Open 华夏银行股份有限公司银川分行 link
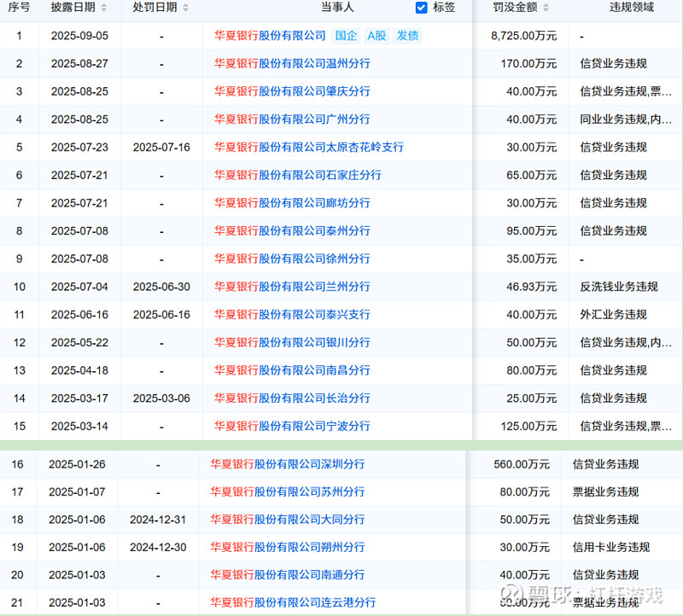Screen dimensions: 683x616 (292, 342)
